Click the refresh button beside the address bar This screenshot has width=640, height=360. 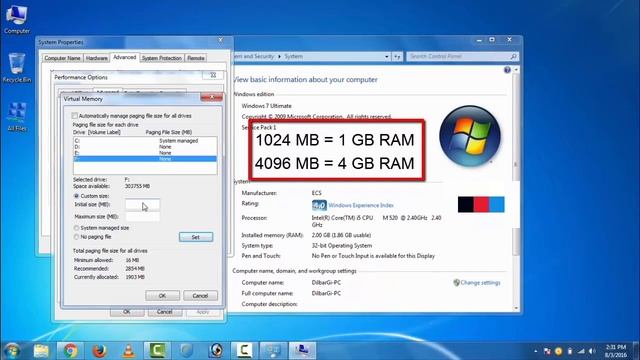398,57
